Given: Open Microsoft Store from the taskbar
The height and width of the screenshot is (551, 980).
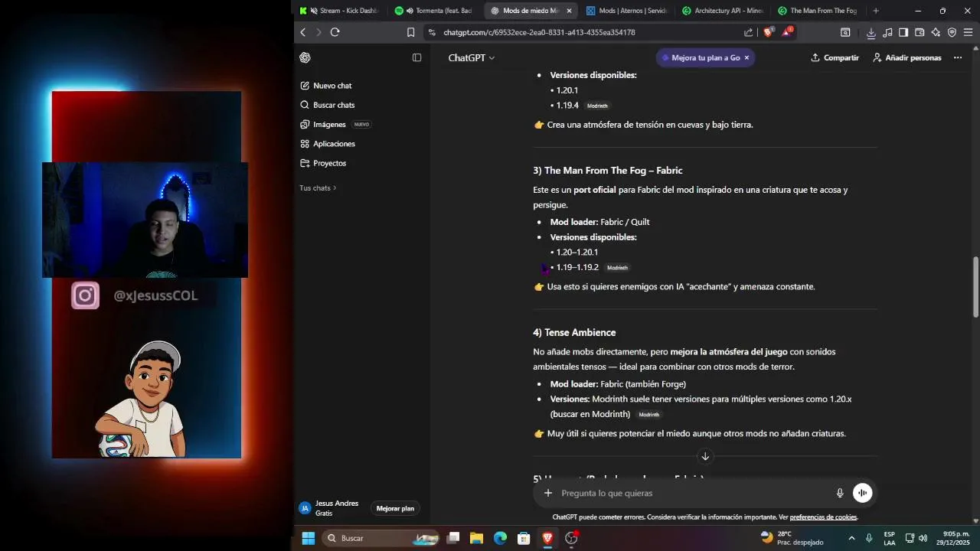Looking at the screenshot, I should [524, 538].
